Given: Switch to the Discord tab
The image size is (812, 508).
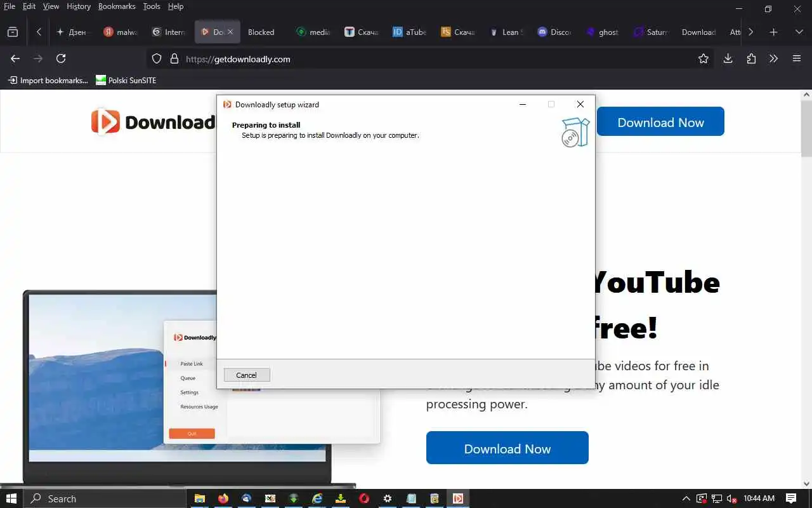Looking at the screenshot, I should [554, 32].
